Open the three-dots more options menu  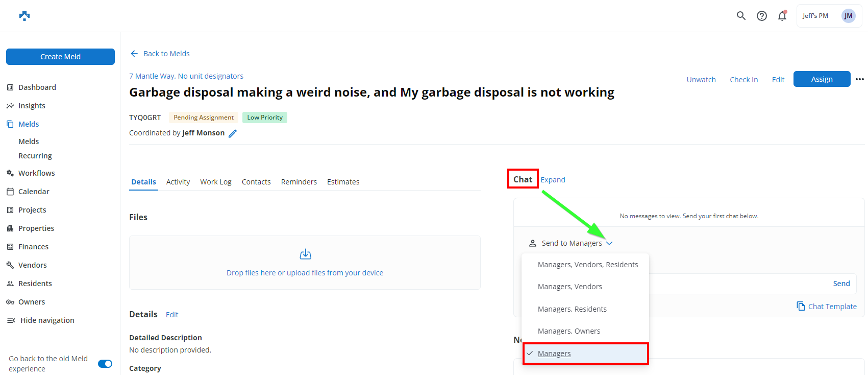860,79
